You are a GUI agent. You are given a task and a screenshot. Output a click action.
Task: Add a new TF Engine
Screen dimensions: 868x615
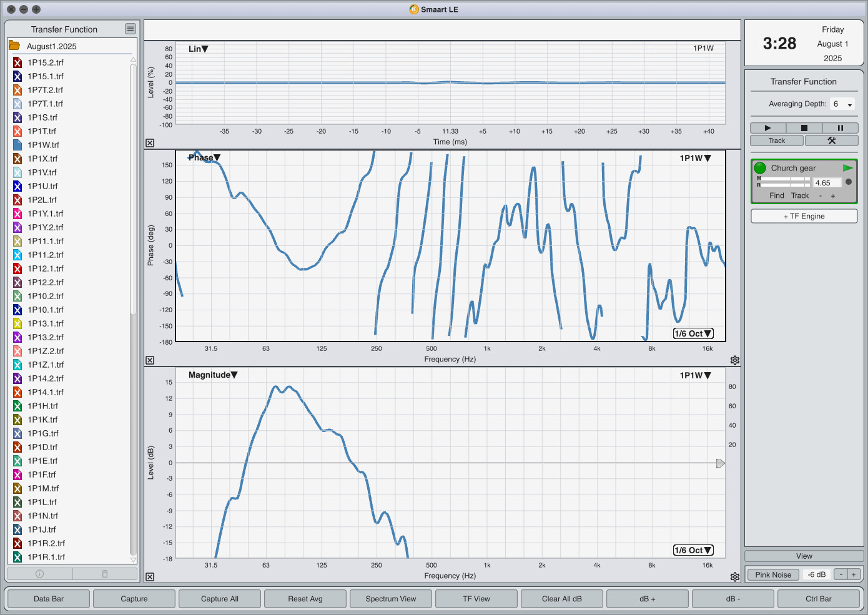pyautogui.click(x=804, y=216)
